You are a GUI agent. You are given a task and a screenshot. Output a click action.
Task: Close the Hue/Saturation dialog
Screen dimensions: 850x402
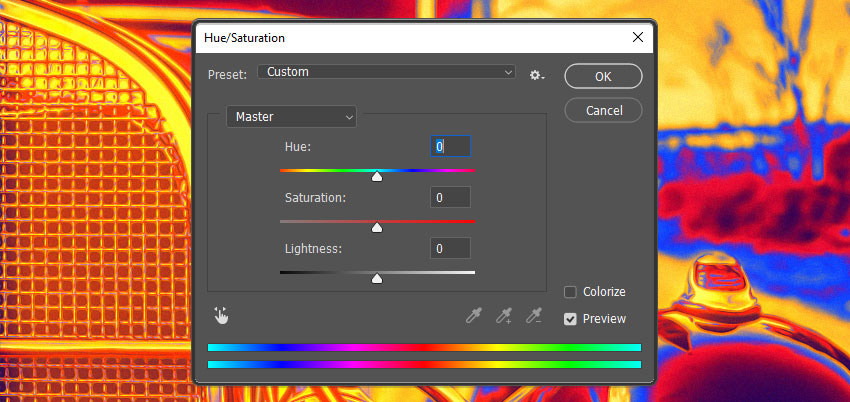638,37
